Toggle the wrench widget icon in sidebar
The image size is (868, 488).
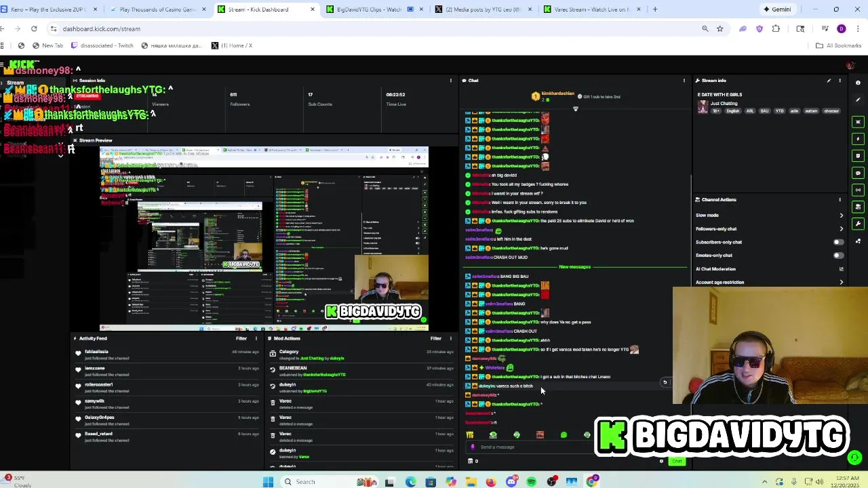tap(858, 224)
